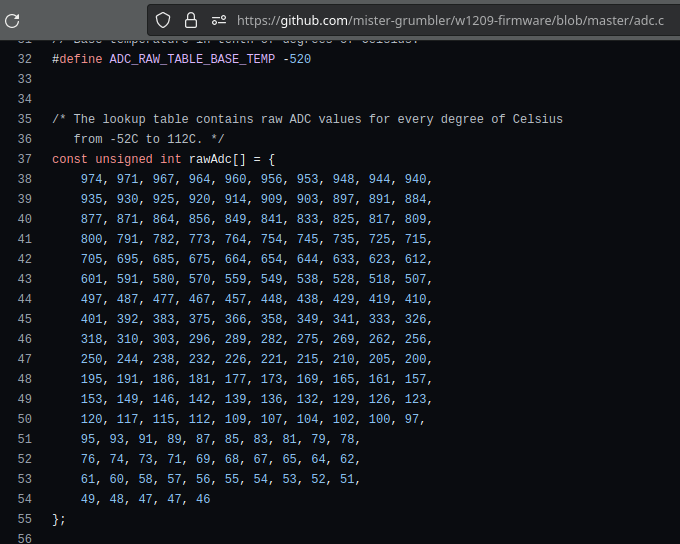Click line number 37
Screen dimensions: 680x544
[25, 159]
